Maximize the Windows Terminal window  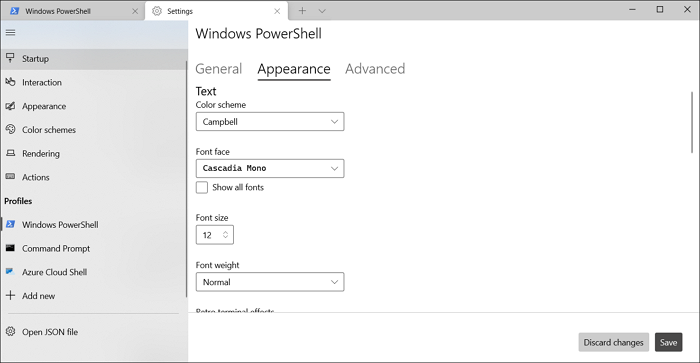[x=660, y=9]
